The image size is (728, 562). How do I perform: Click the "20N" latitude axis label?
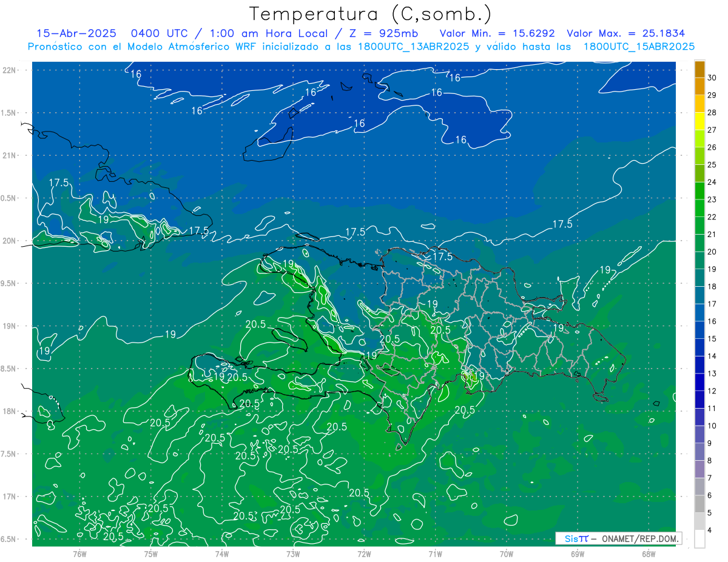coord(9,241)
